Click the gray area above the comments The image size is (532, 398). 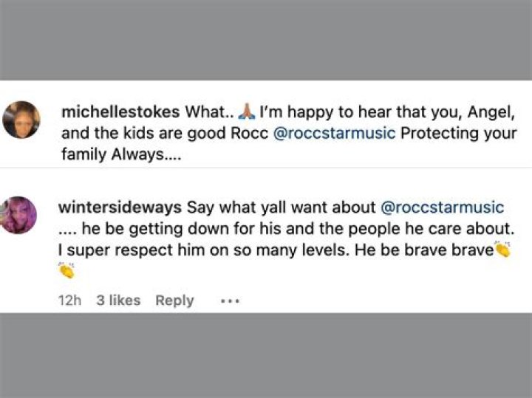click(266, 41)
